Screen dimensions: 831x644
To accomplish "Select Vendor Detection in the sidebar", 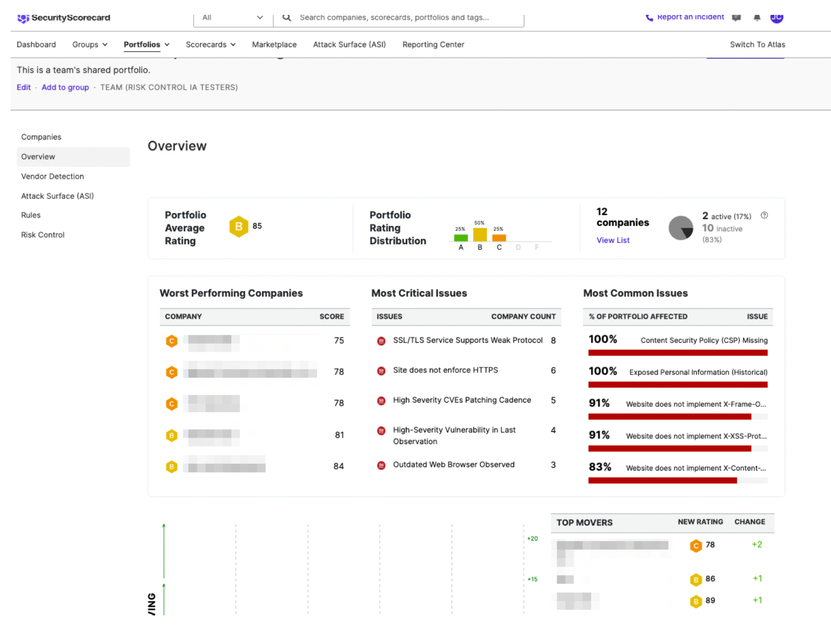I will [53, 176].
